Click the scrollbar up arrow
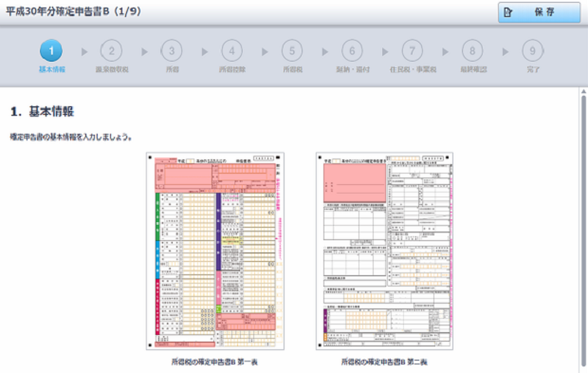This screenshot has width=588, height=373. 583,91
